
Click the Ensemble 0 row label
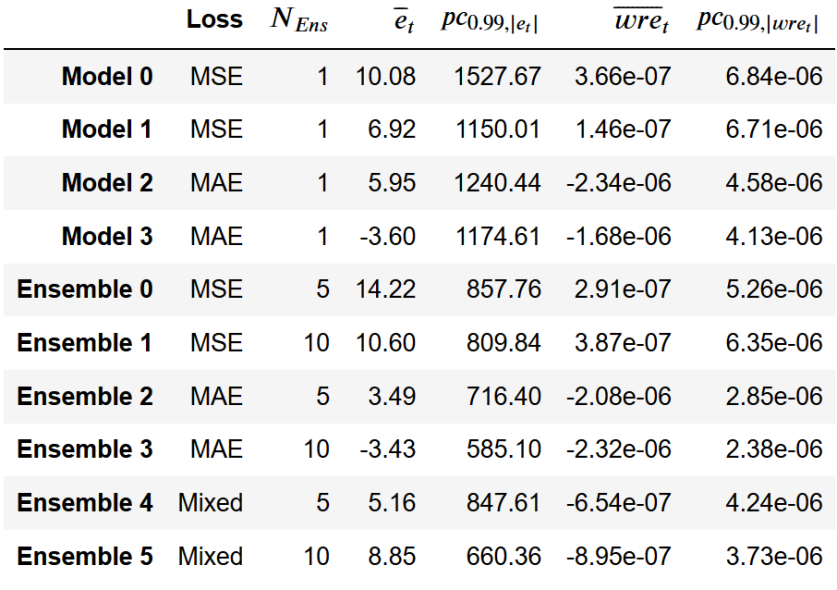(85, 289)
